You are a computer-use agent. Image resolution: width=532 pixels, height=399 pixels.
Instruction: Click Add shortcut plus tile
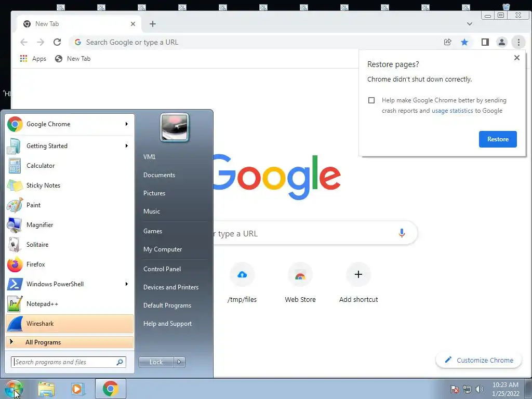[x=358, y=282]
